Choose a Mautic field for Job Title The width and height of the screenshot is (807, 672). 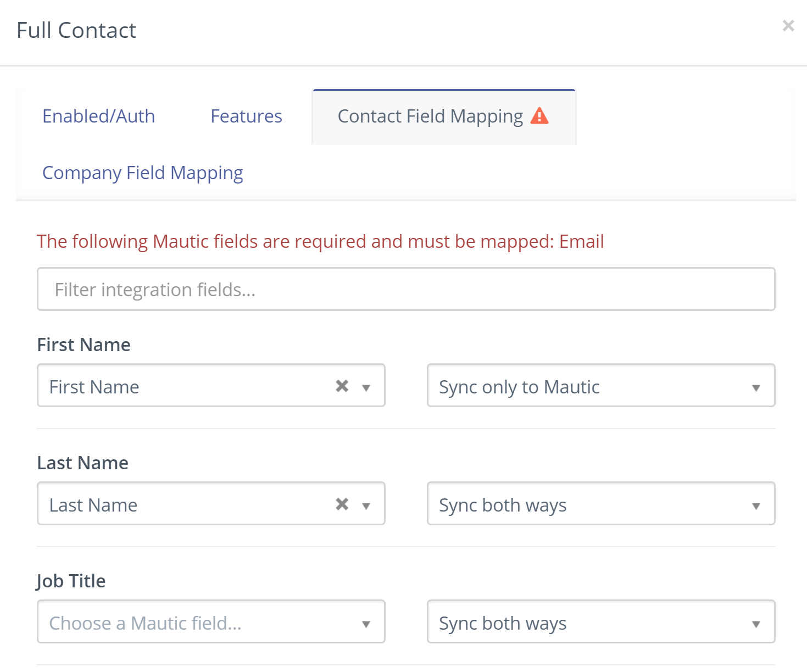coord(211,621)
